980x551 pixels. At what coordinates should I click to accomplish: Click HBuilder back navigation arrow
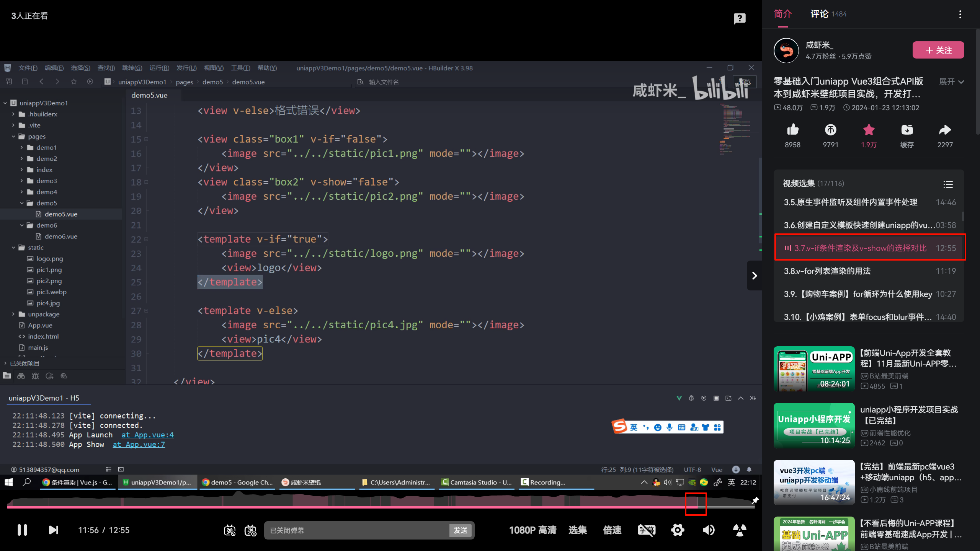click(41, 82)
